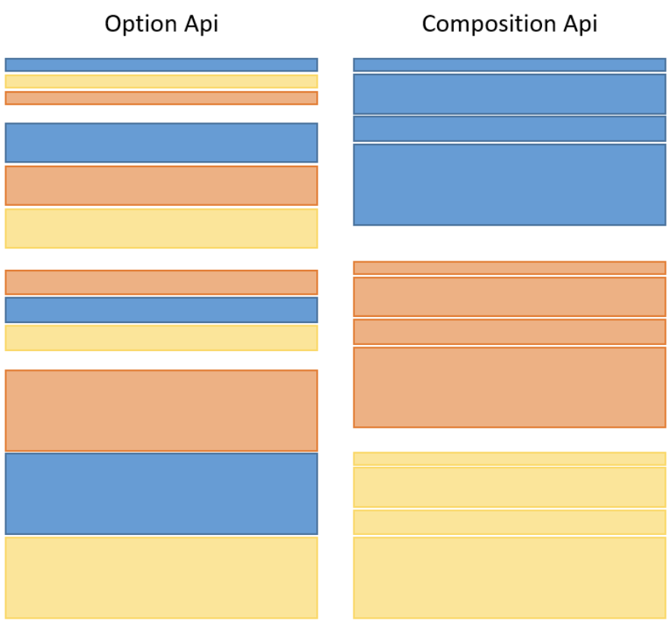
Task: Select blue block in Option Api's third group
Action: point(161,310)
